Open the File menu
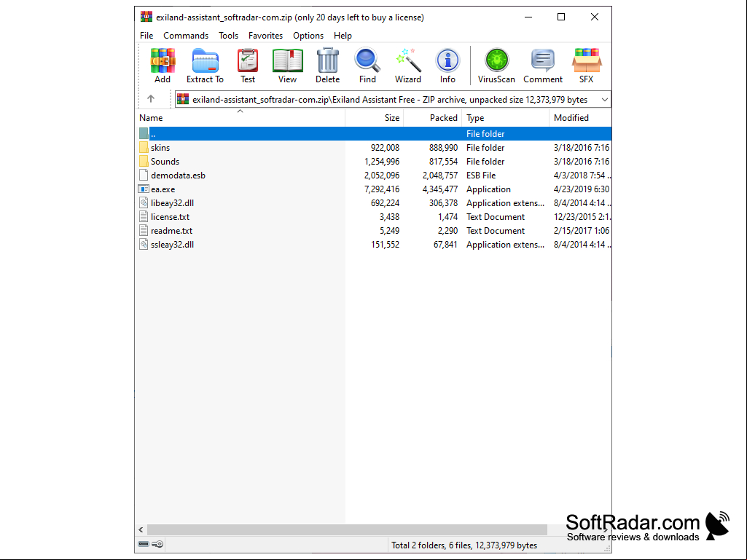The height and width of the screenshot is (560, 747). click(146, 36)
